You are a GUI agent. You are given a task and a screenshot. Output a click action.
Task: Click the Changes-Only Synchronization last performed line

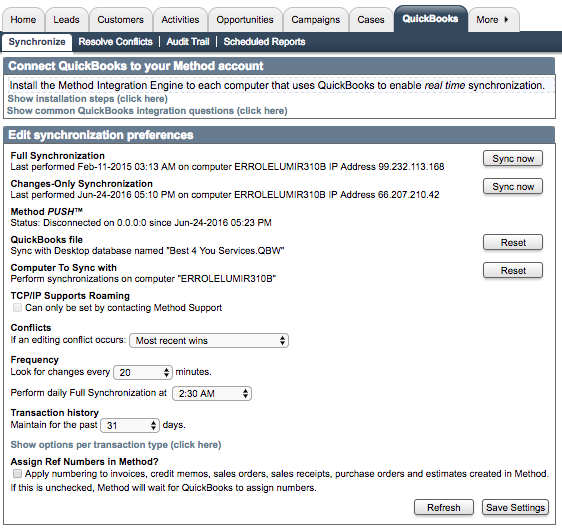tap(225, 195)
